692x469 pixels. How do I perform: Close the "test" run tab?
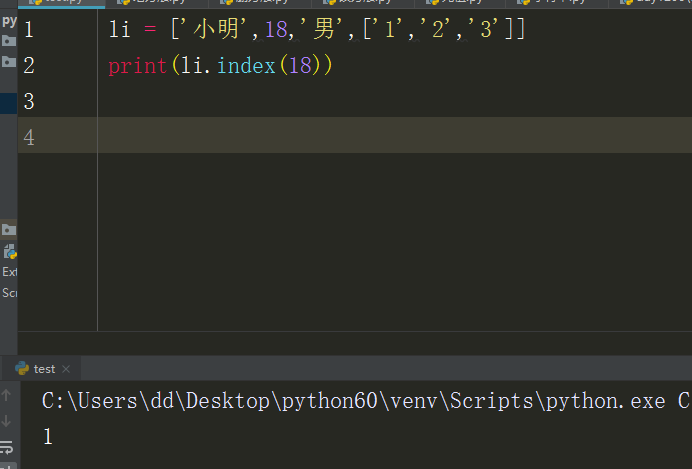point(66,369)
